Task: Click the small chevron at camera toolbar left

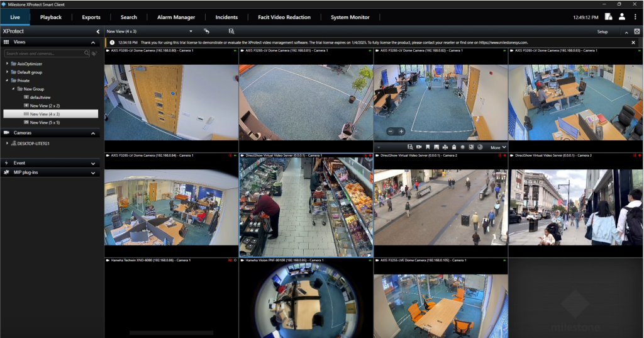Action: 378,147
